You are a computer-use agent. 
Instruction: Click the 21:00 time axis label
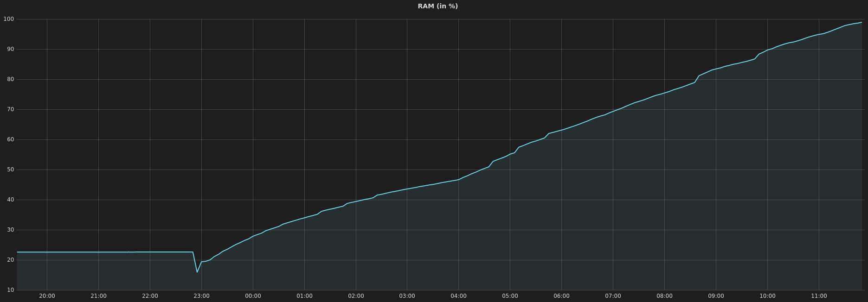[98, 296]
